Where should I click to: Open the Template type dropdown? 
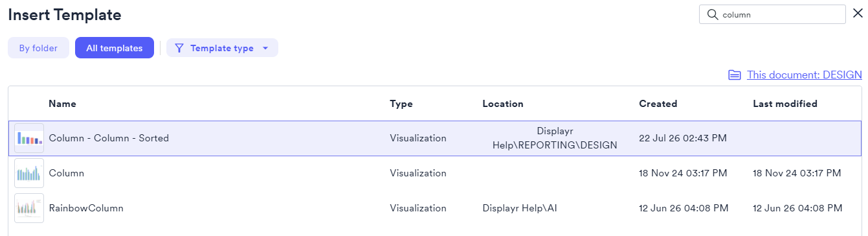pyautogui.click(x=222, y=48)
